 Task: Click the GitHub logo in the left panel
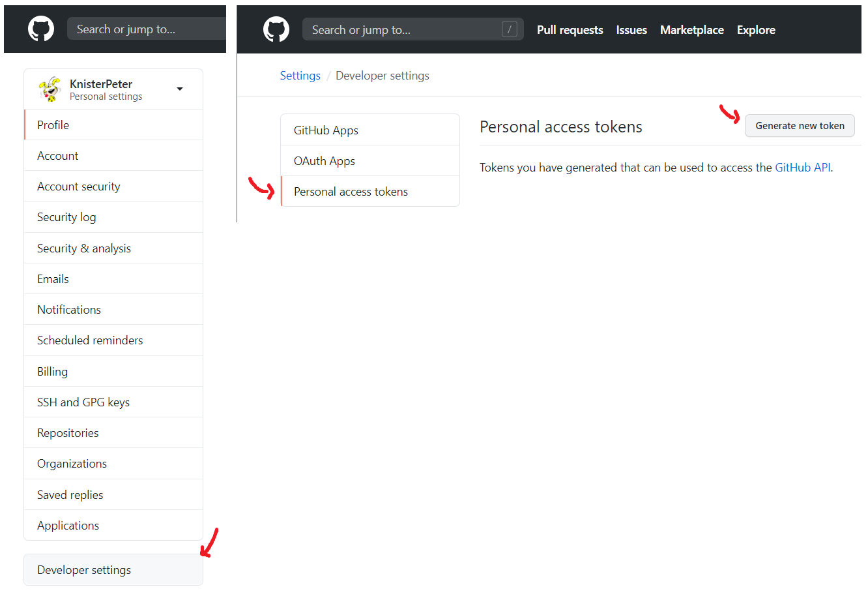coord(41,29)
